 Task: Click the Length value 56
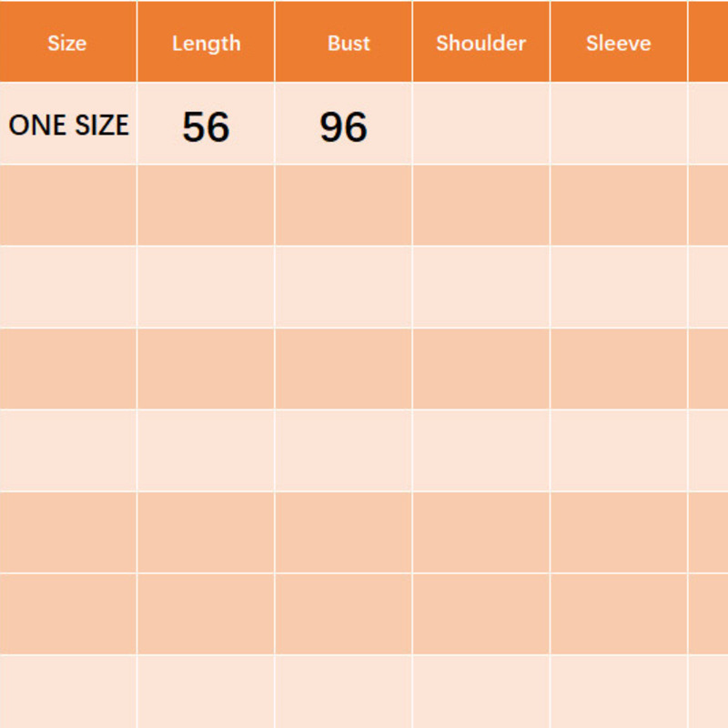pos(206,126)
